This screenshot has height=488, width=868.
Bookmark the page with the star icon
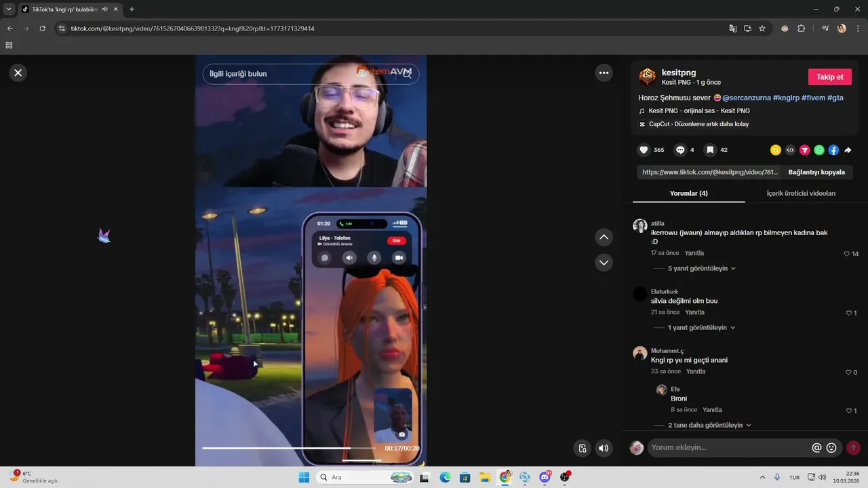coord(762,28)
